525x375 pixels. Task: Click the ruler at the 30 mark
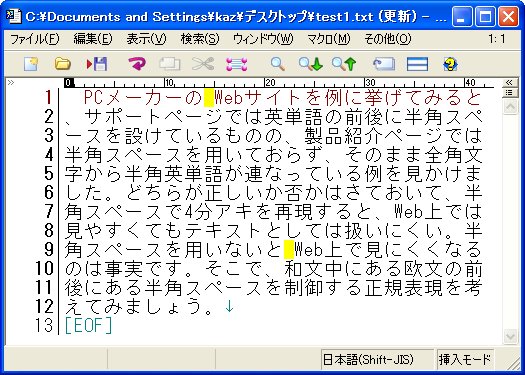click(x=370, y=83)
